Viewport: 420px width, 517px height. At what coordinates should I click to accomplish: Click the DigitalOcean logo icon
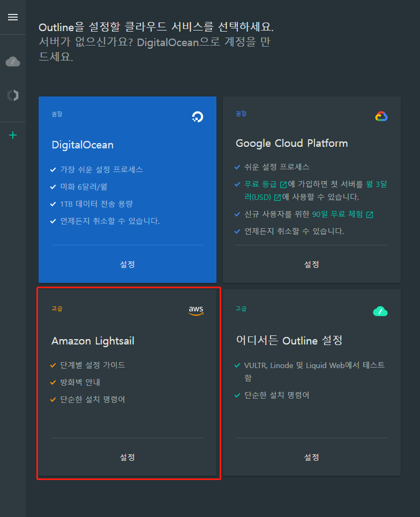click(198, 117)
